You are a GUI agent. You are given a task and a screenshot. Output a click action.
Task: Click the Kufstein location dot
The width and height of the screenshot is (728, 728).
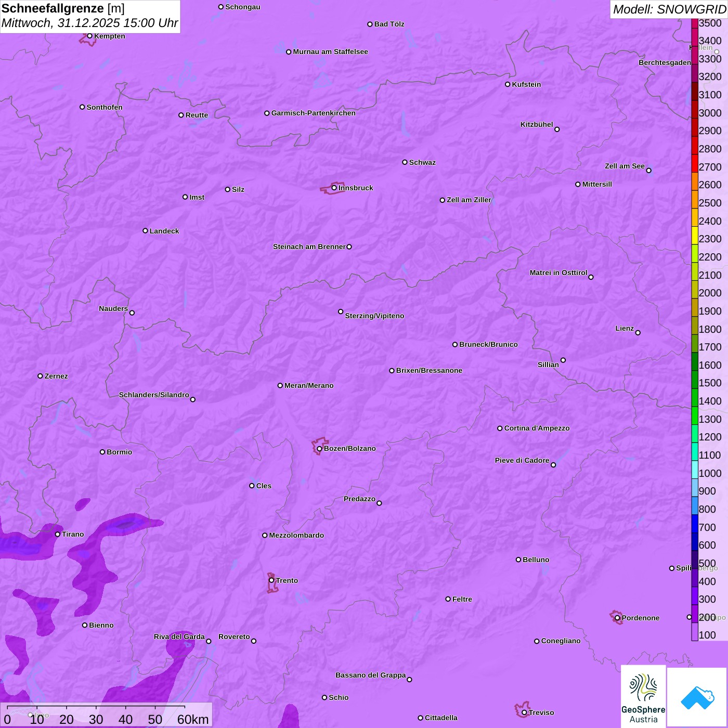coord(508,84)
